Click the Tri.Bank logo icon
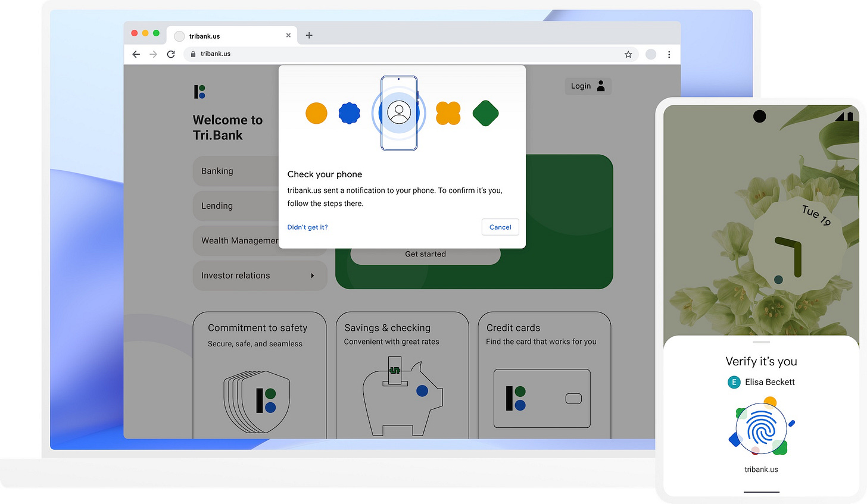The width and height of the screenshot is (867, 504). [199, 92]
